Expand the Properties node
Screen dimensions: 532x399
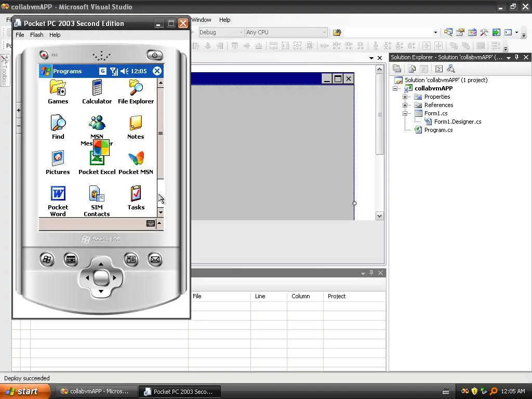click(405, 97)
